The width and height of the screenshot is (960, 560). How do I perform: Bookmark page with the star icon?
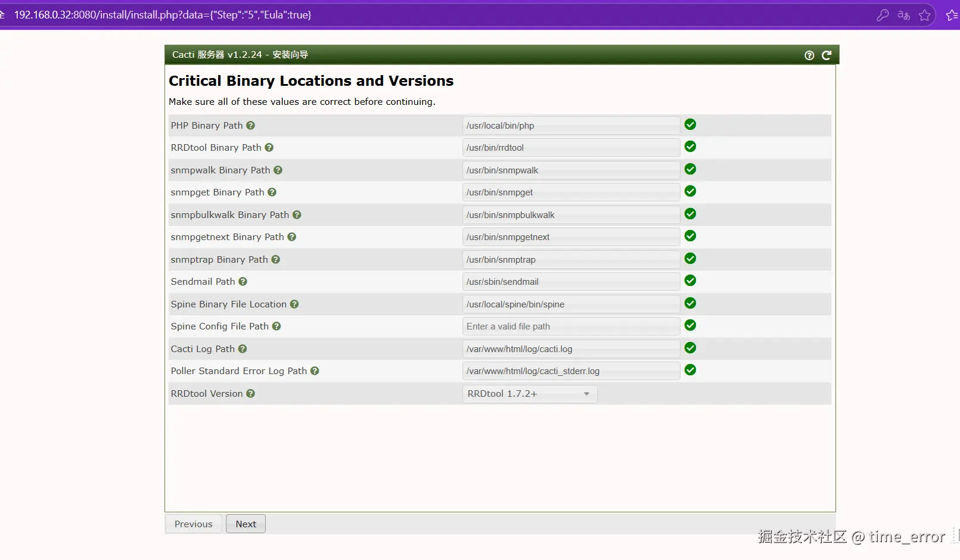click(924, 15)
